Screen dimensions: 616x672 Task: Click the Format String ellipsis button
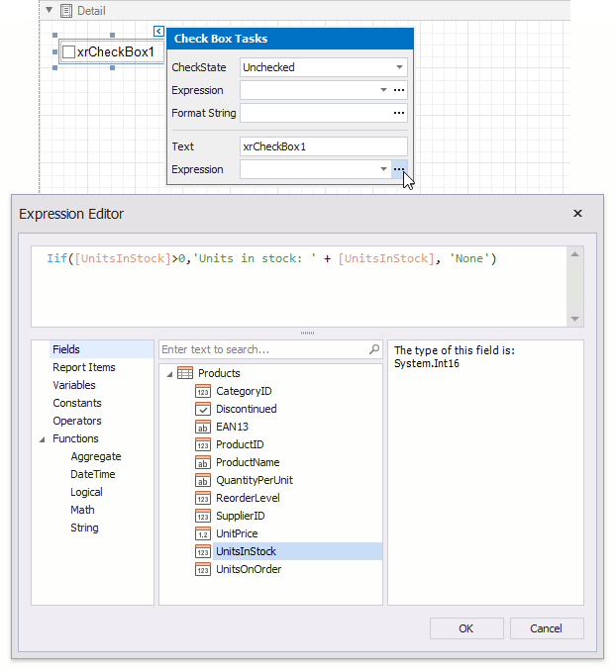click(x=399, y=113)
